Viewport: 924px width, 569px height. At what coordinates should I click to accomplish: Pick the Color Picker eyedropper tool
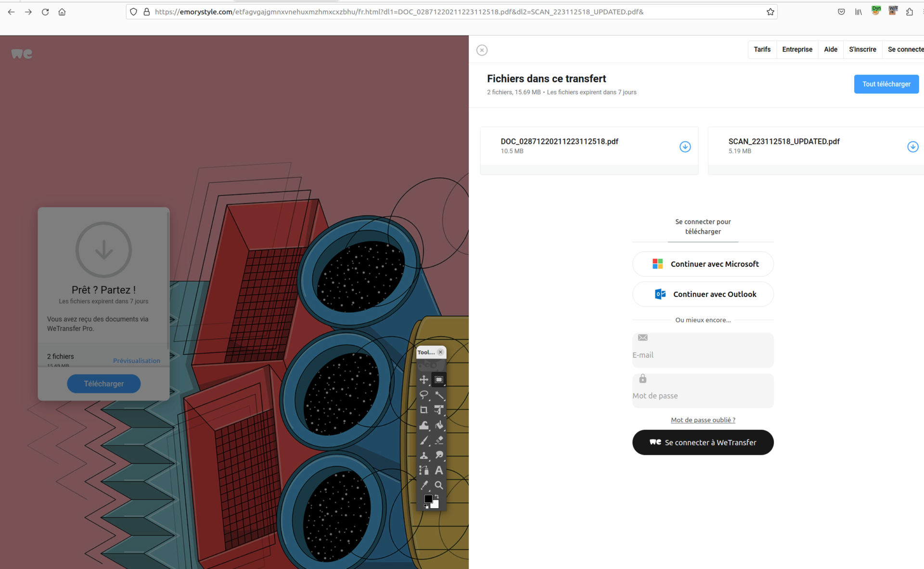tap(423, 485)
